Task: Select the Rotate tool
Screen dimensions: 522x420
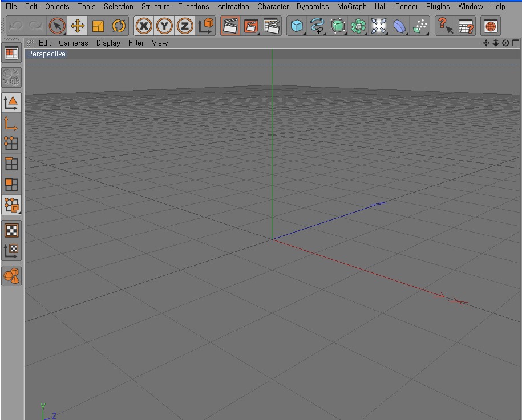Action: point(119,26)
